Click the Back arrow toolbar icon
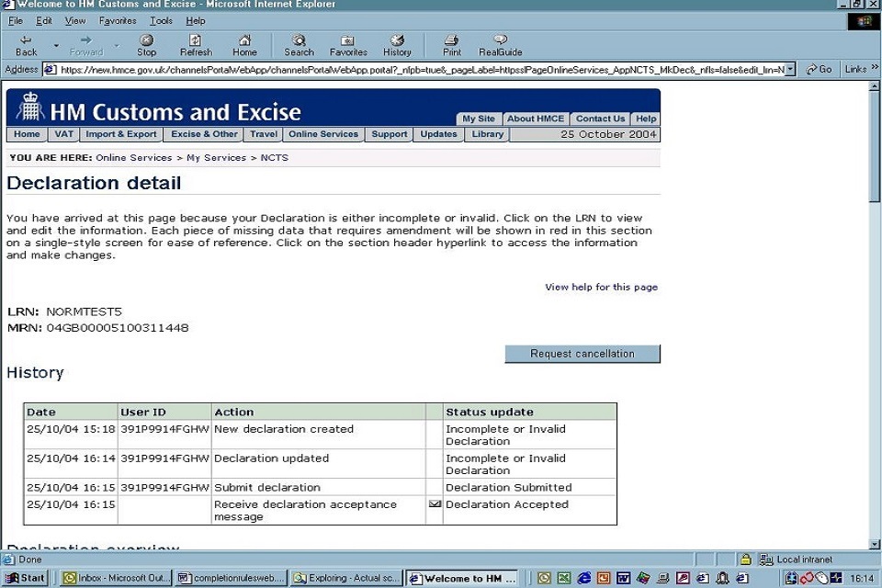 click(x=26, y=40)
